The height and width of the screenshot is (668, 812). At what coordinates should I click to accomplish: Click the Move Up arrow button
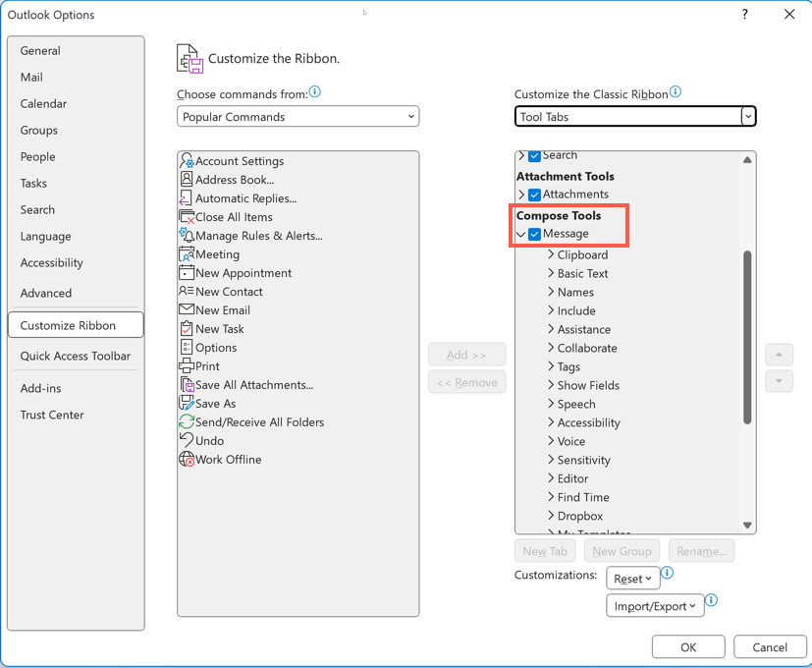[779, 355]
